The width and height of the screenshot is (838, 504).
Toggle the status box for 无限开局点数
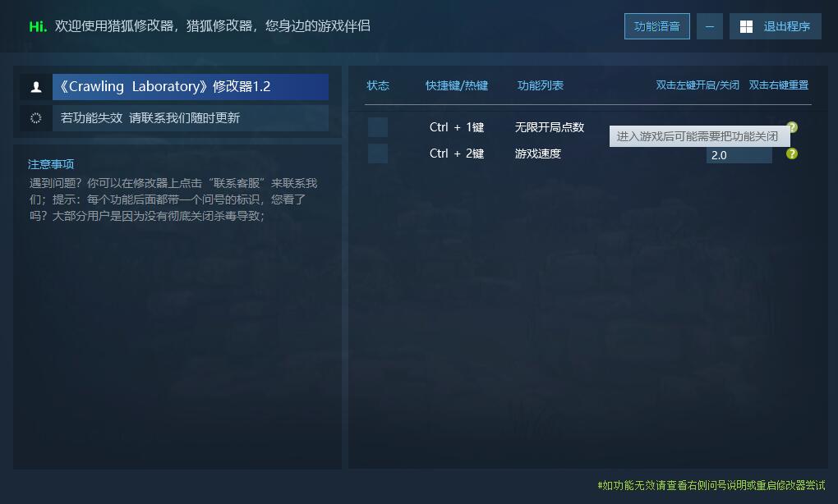tap(378, 127)
